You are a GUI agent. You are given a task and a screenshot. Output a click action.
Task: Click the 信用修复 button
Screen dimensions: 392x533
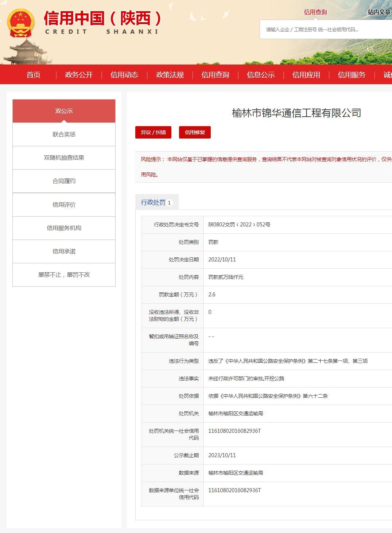195,132
